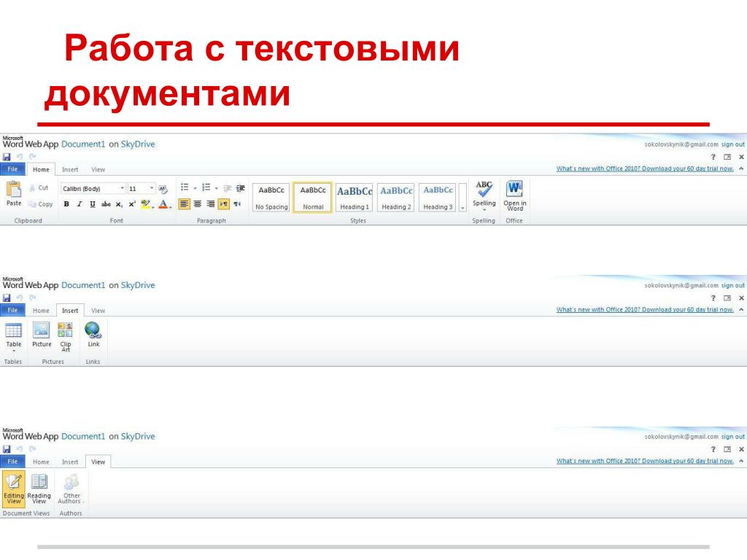Click the Picture icon on Insert ribbon
The image size is (747, 560).
click(42, 330)
